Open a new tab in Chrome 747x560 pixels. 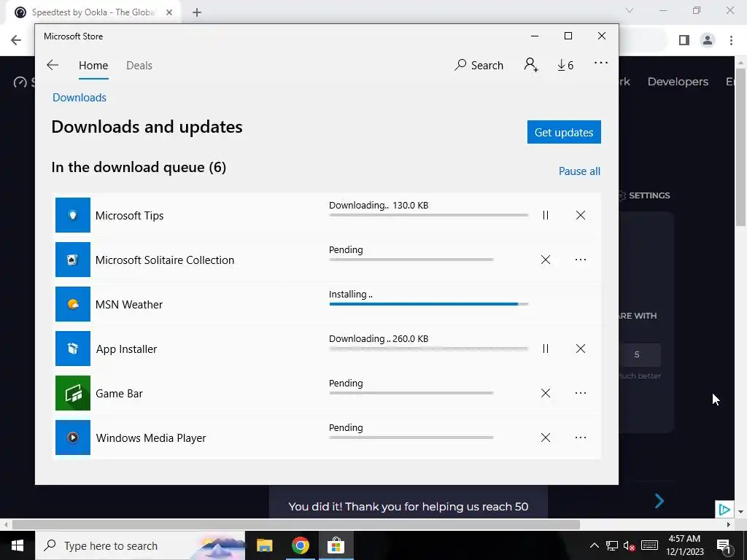[197, 12]
